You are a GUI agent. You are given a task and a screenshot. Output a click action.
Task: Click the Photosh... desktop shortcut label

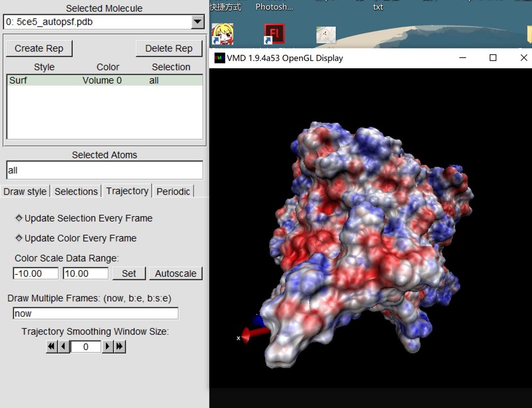click(x=274, y=7)
